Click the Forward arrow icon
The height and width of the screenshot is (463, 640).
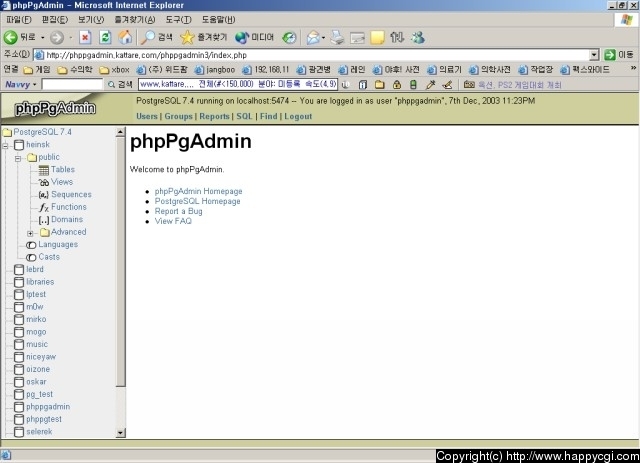[x=57, y=38]
